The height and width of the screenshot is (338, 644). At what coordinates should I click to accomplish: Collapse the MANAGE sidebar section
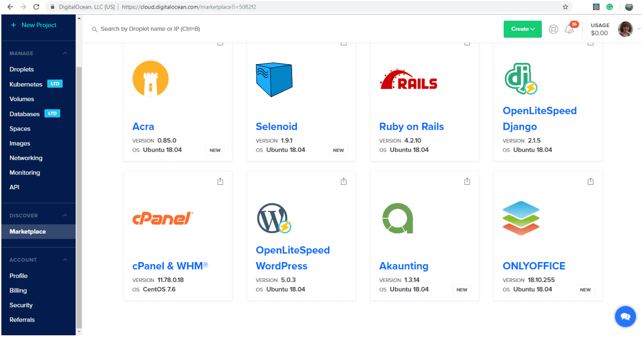click(x=65, y=53)
